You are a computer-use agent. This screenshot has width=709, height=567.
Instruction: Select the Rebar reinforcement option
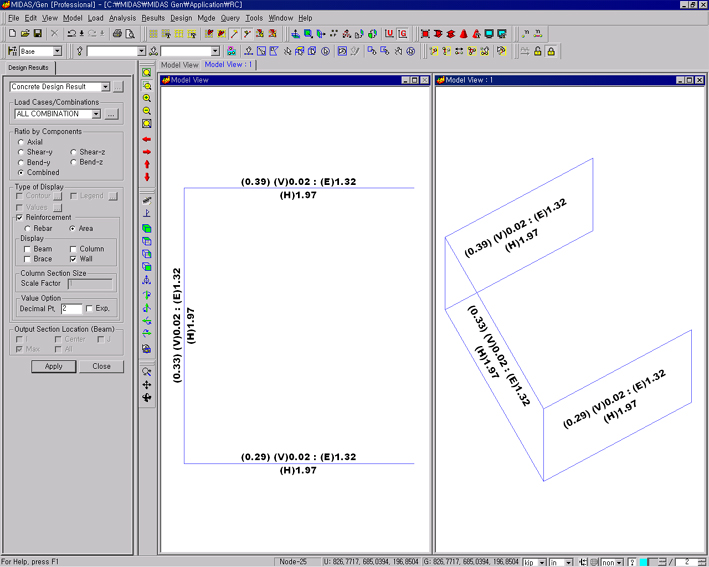[x=29, y=229]
